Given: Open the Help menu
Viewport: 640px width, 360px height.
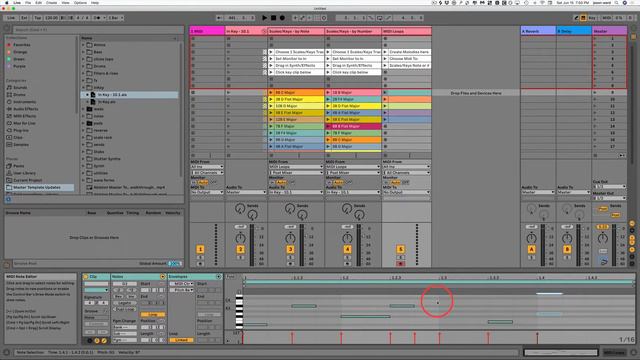Looking at the screenshot, I should pos(95,2).
